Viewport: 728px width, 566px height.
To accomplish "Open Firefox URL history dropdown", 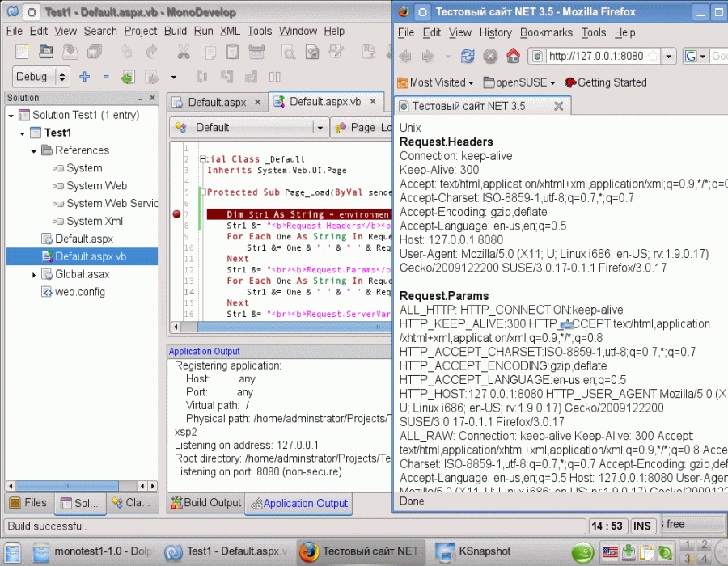I will 669,57.
